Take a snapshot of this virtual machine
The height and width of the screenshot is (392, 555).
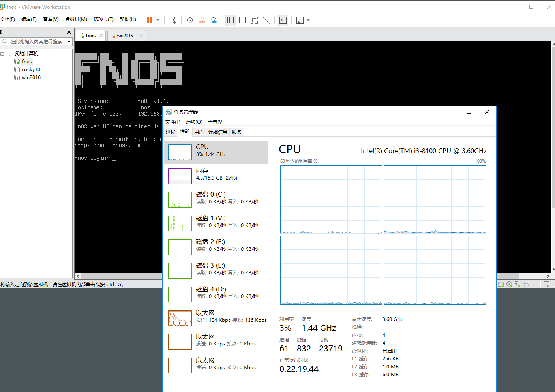[190, 20]
